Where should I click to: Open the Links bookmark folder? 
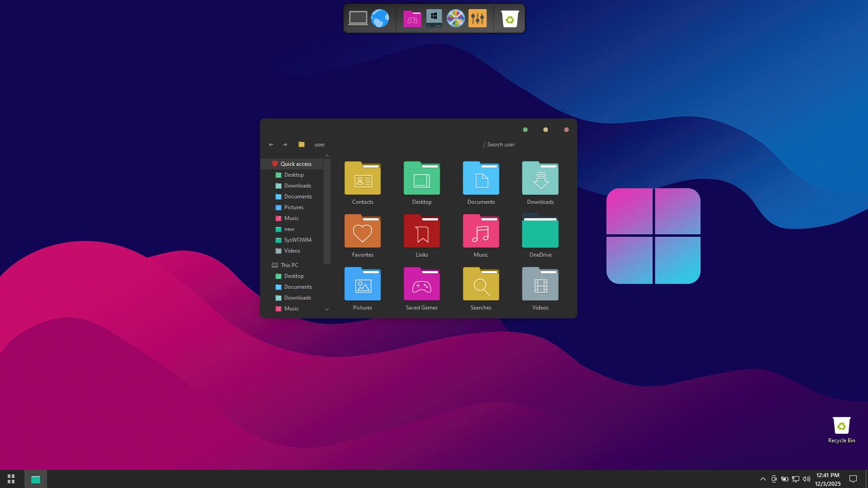point(421,232)
